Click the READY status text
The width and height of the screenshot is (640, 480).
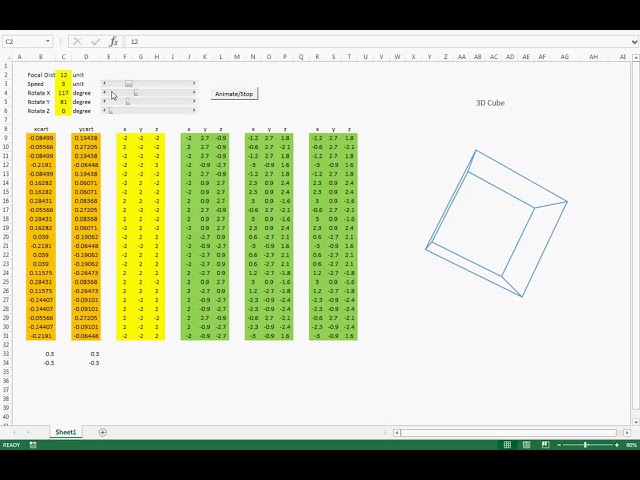point(11,445)
